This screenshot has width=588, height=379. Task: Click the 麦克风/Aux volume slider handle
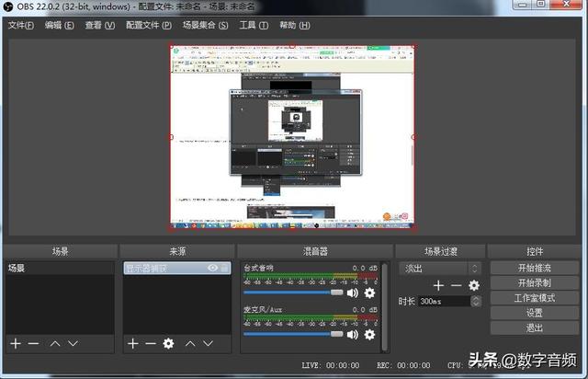[337, 334]
